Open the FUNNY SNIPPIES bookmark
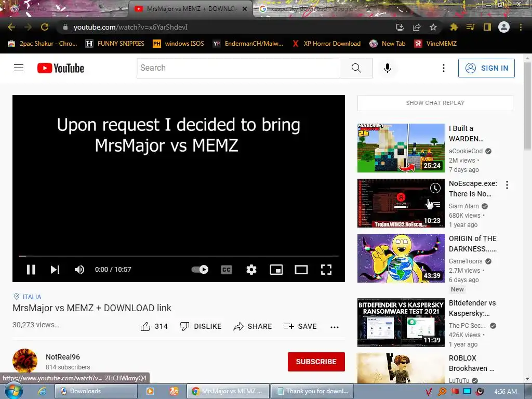Viewport: 532px width, 399px height. [x=115, y=44]
